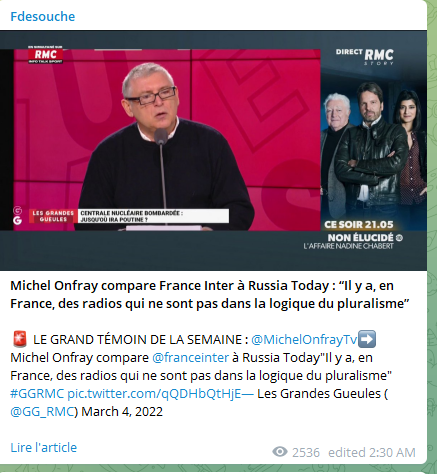
Task: Click the edited 2:30 AM timestamp
Action: (x=372, y=452)
